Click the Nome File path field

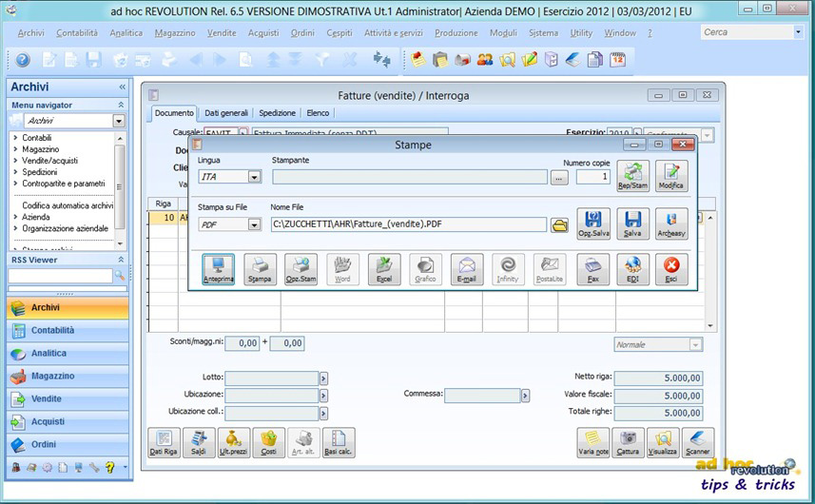409,224
